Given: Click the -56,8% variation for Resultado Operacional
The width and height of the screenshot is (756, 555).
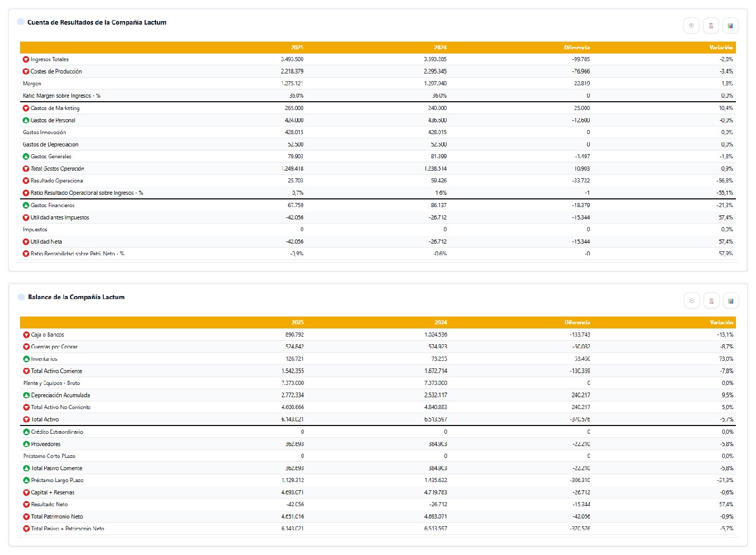Looking at the screenshot, I should point(725,181).
